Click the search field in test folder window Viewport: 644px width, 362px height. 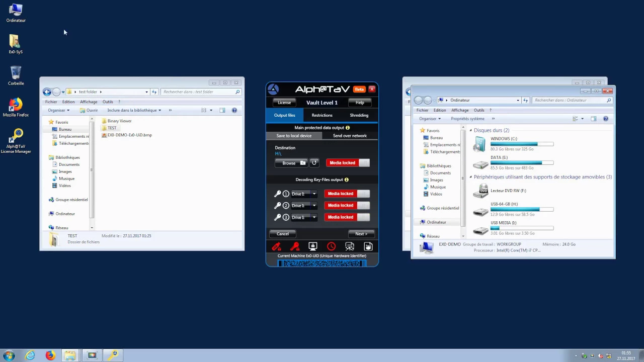coord(201,92)
